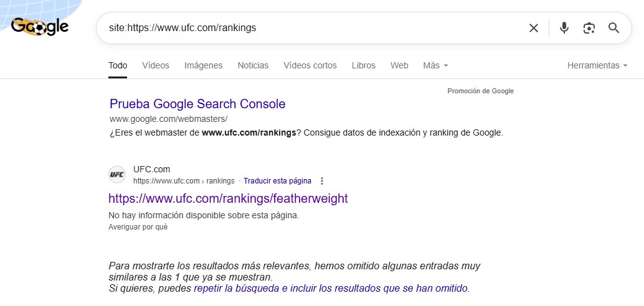Click Traducir esta página link
The width and height of the screenshot is (644, 306).
click(x=277, y=181)
